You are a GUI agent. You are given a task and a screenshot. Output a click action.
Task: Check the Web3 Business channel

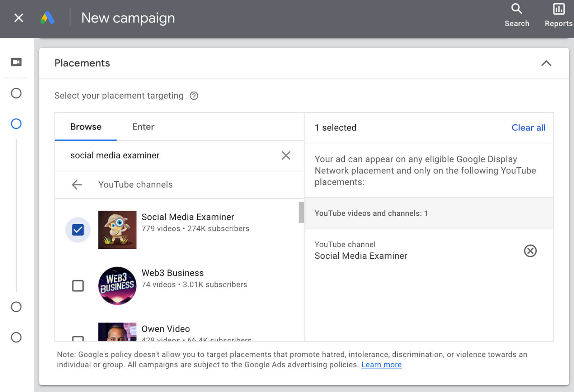(x=78, y=286)
